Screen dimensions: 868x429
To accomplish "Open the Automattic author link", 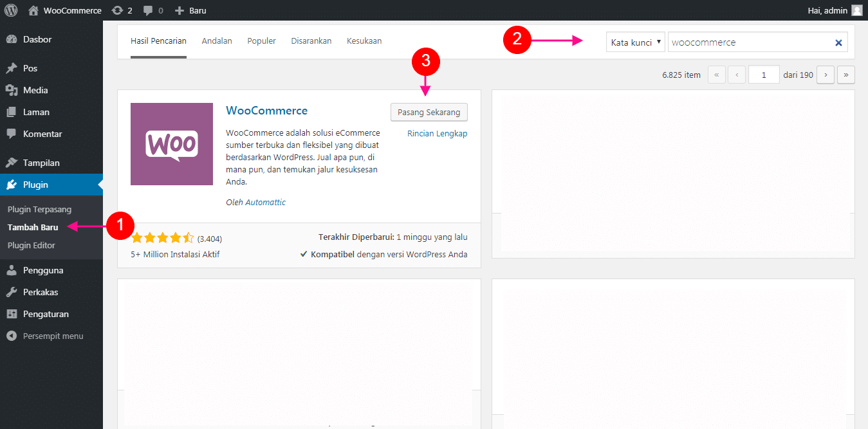I will point(266,202).
